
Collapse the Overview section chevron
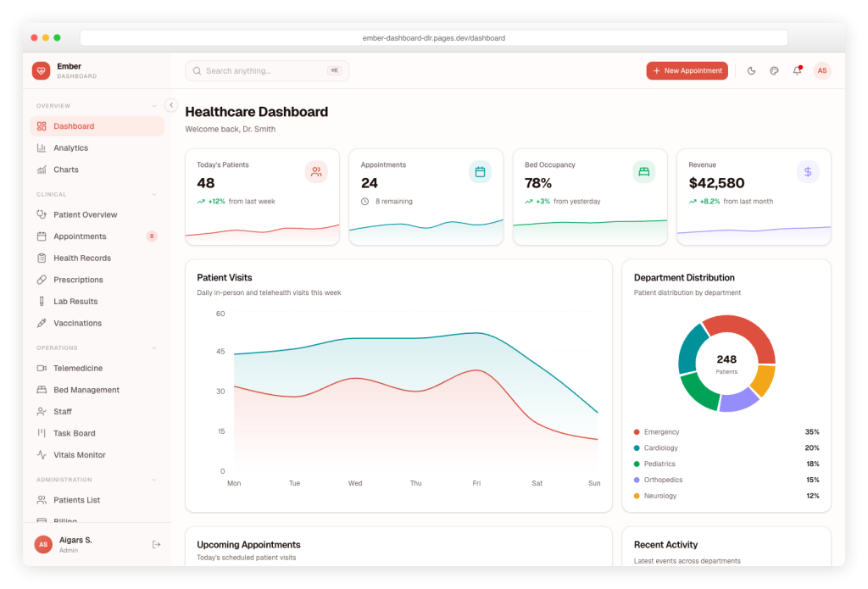click(x=154, y=106)
